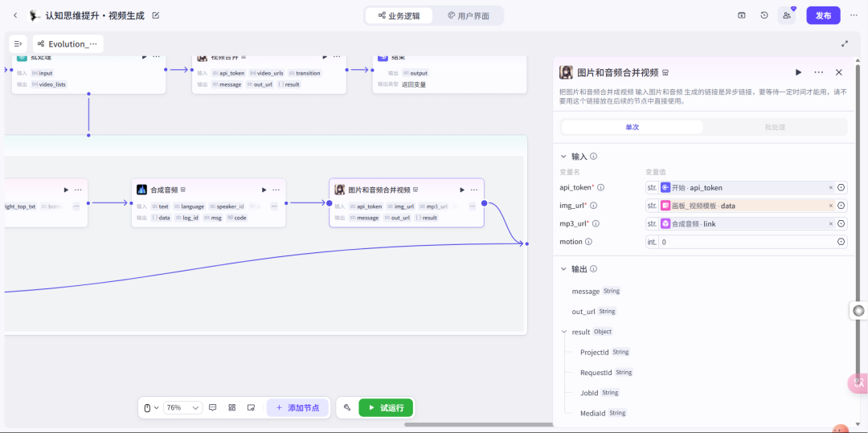Open the floating assistant bubble on right edge
Screen dimensions: 868x433
[858, 311]
